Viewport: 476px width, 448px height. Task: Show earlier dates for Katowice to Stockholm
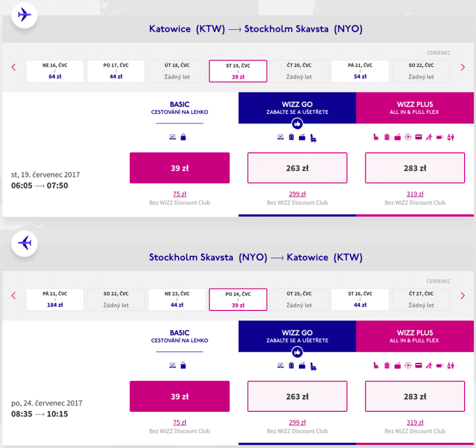click(x=14, y=67)
